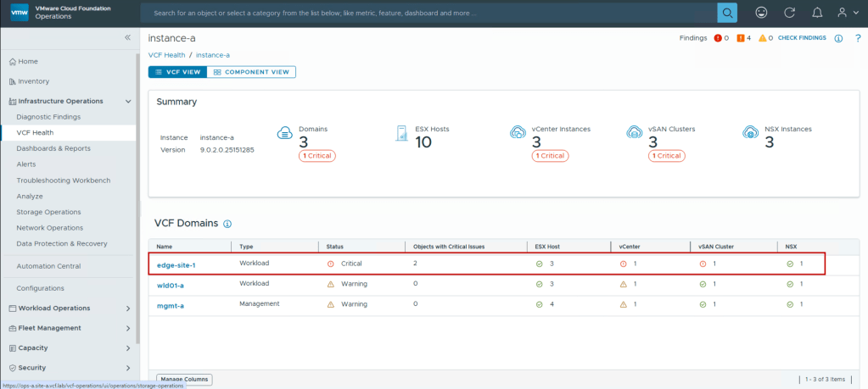Click info icon beside Check Findings
Screen dimensions: 868x389
click(x=838, y=38)
